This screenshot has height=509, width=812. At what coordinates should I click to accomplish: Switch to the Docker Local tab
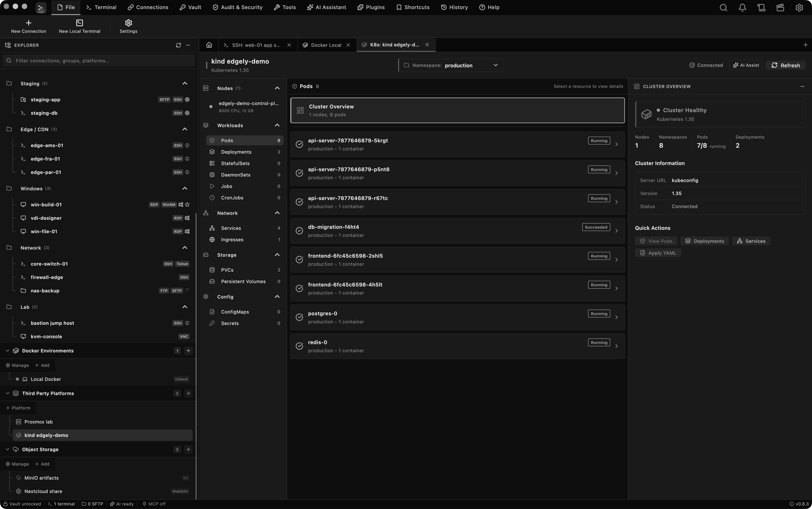tap(326, 45)
